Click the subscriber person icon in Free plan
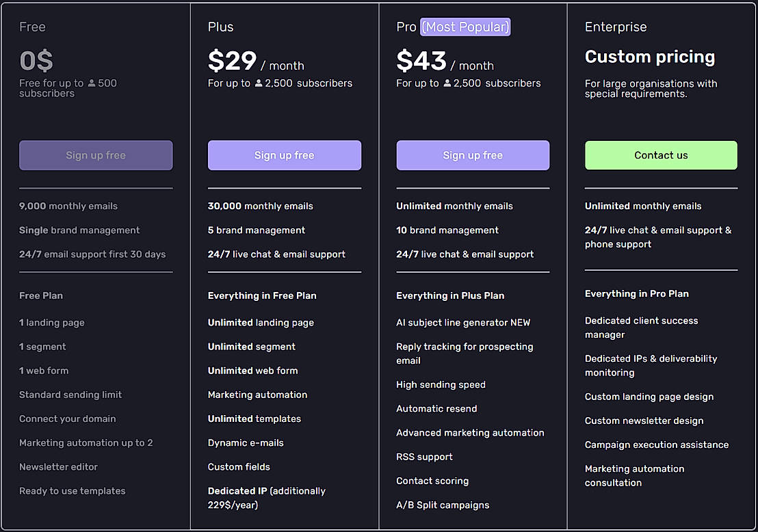 [x=92, y=83]
